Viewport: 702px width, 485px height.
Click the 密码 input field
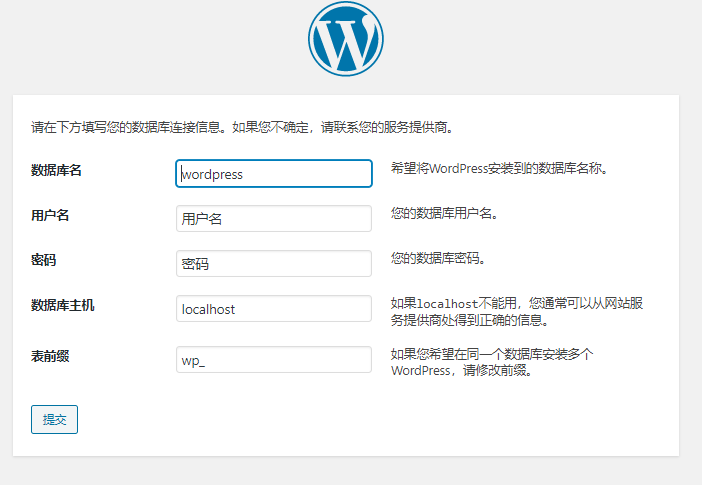[274, 263]
